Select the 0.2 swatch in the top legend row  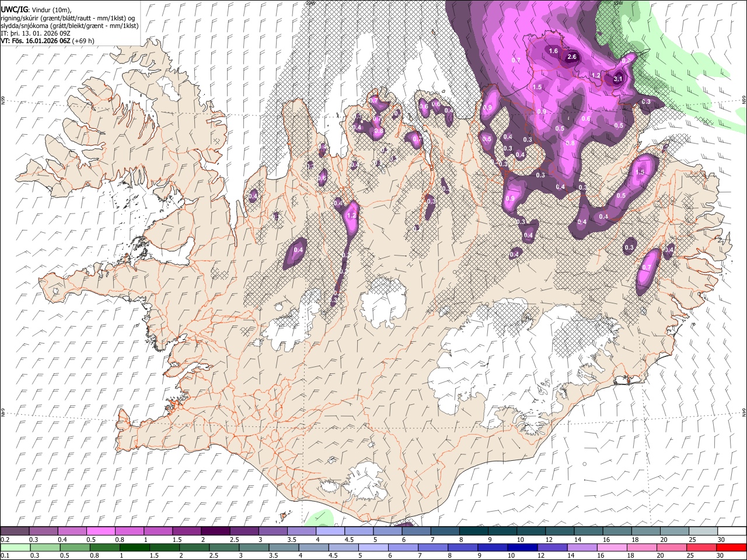point(15,531)
